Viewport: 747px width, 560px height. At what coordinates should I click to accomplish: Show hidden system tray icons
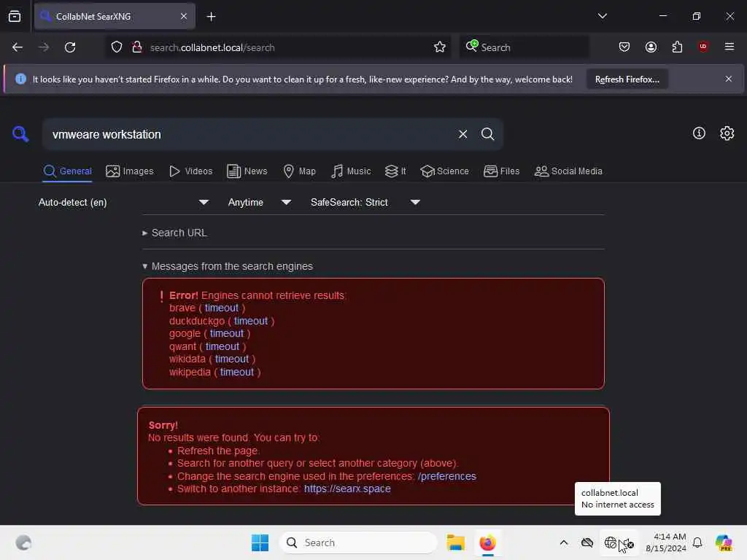[x=564, y=542]
